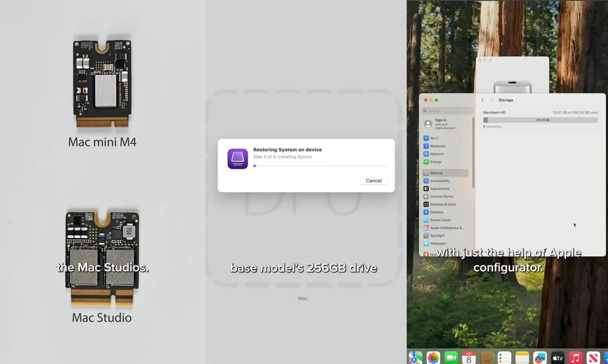Open Wi-Fi settings in the sidebar
The width and height of the screenshot is (608, 364).
pos(434,138)
